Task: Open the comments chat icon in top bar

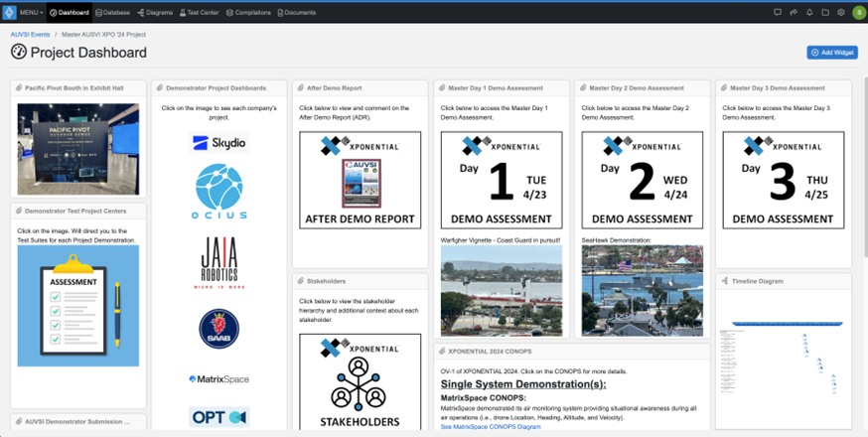Action: (778, 12)
